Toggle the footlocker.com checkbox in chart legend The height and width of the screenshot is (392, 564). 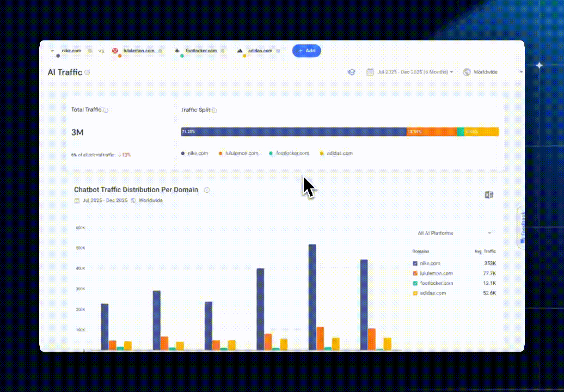click(415, 284)
